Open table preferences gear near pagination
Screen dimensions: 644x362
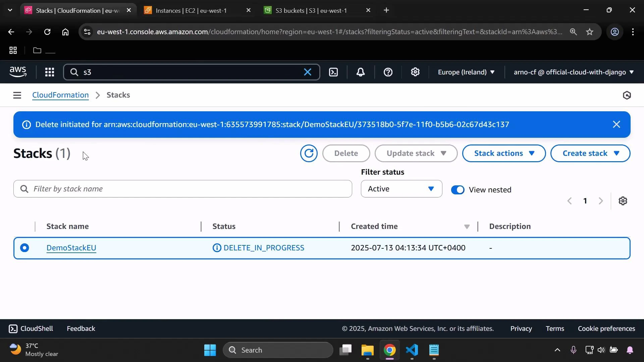[x=623, y=201]
